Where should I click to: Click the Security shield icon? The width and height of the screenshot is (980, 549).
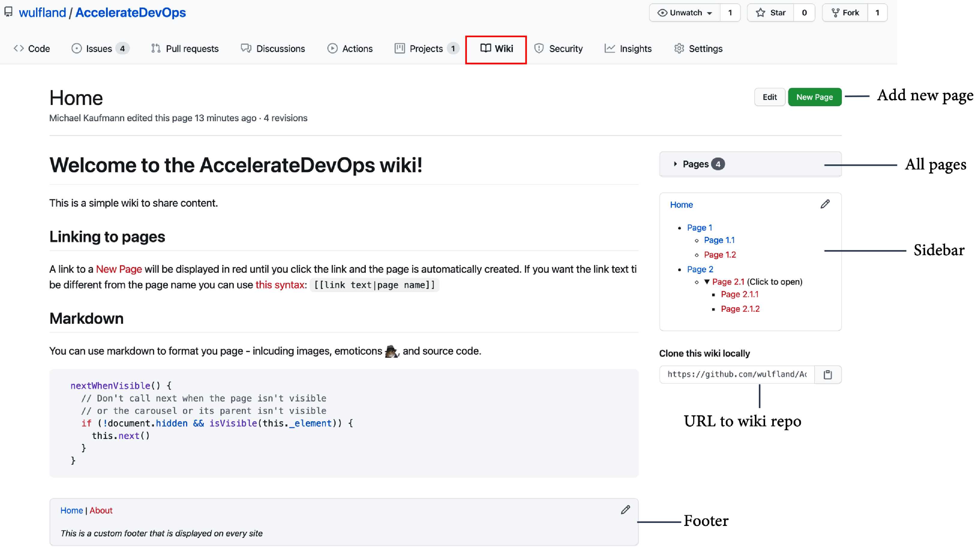[539, 48]
